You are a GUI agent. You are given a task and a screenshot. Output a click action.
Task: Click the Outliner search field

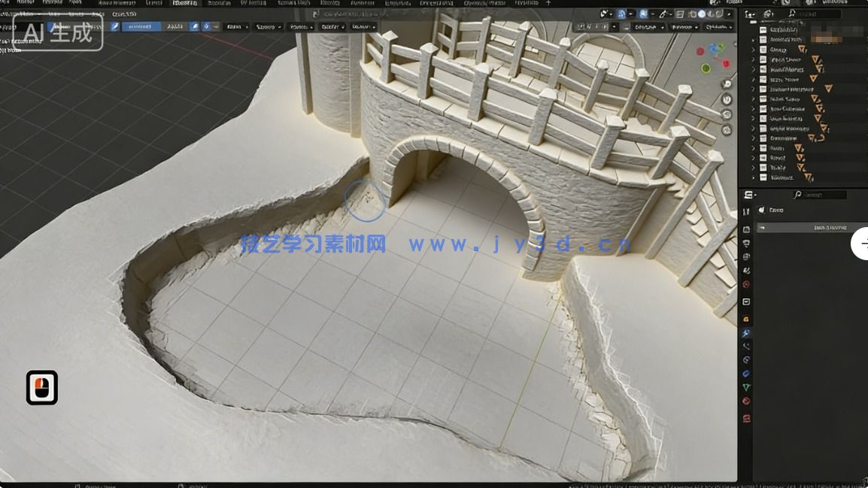(x=820, y=13)
